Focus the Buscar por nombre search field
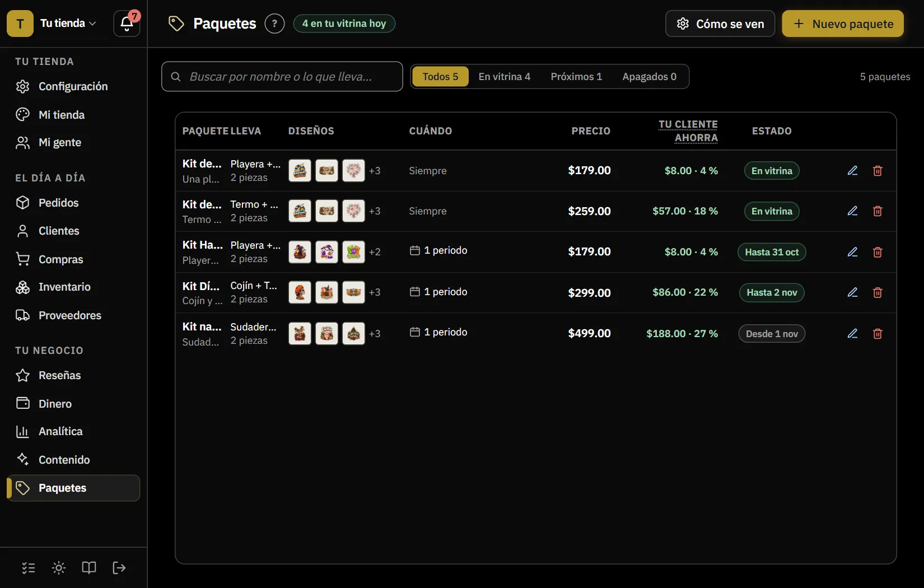The width and height of the screenshot is (924, 588). tap(282, 77)
